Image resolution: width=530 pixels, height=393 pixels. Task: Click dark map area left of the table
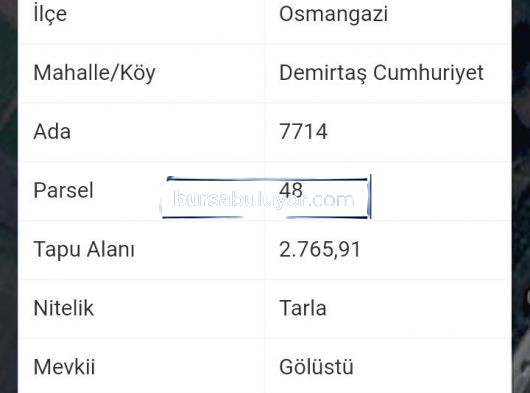point(9,196)
